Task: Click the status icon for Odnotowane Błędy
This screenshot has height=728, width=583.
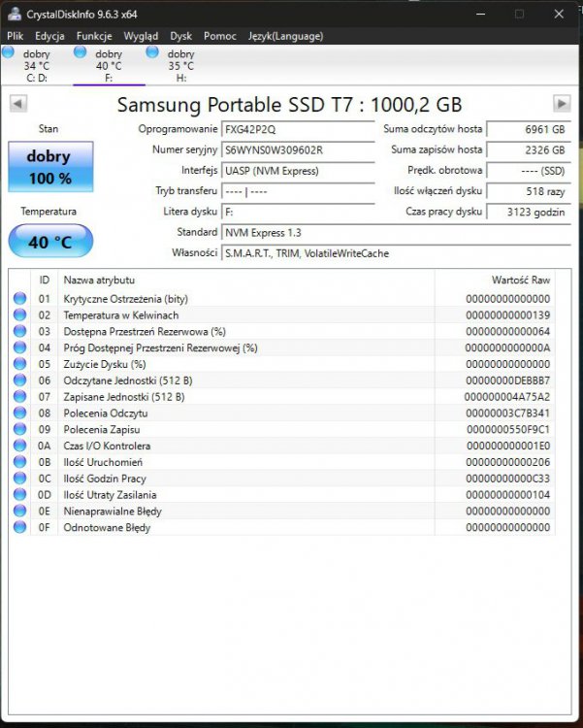Action: click(19, 527)
